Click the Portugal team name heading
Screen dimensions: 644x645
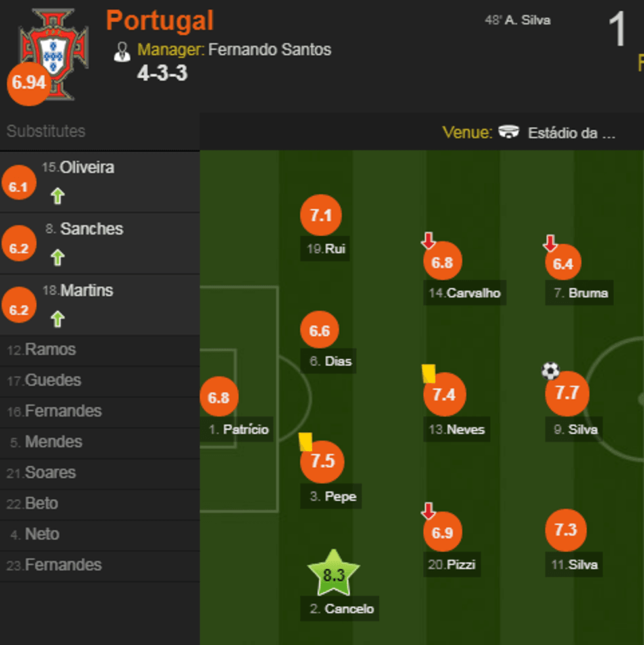[160, 20]
